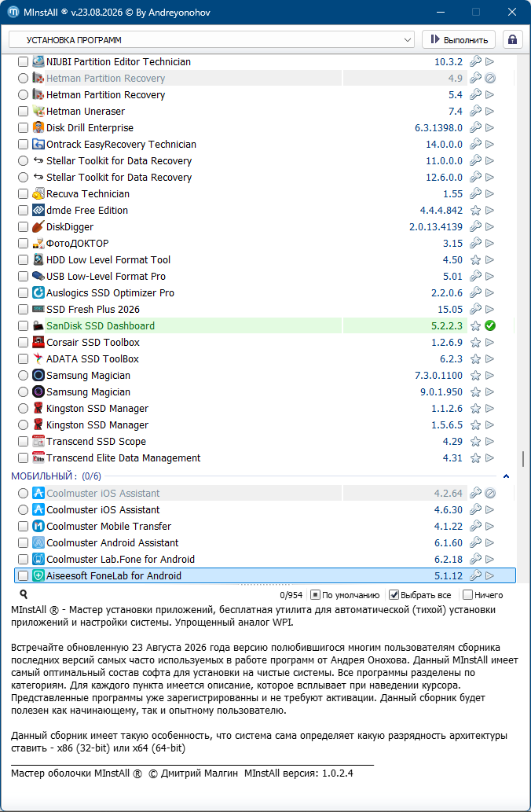Screen dimensions: 531x812
Task: Click the Coolmuster Lab.Fone for Android name
Action: pos(121,560)
